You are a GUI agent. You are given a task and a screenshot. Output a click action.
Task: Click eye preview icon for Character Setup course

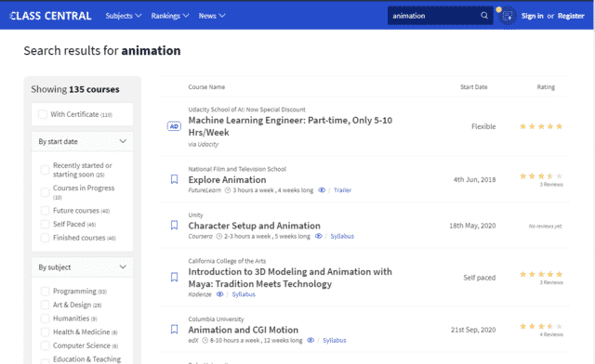pyautogui.click(x=318, y=236)
